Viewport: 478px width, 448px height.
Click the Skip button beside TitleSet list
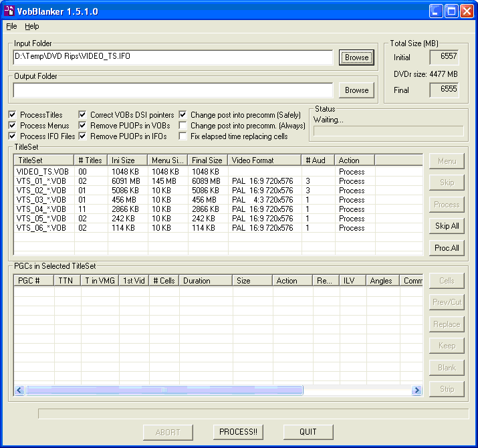pyautogui.click(x=447, y=183)
